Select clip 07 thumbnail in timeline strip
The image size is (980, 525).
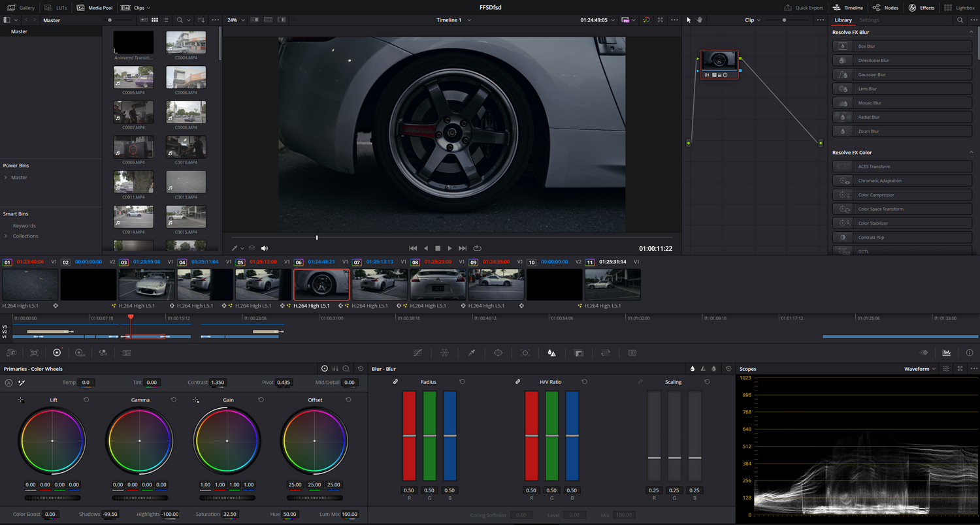click(x=380, y=285)
